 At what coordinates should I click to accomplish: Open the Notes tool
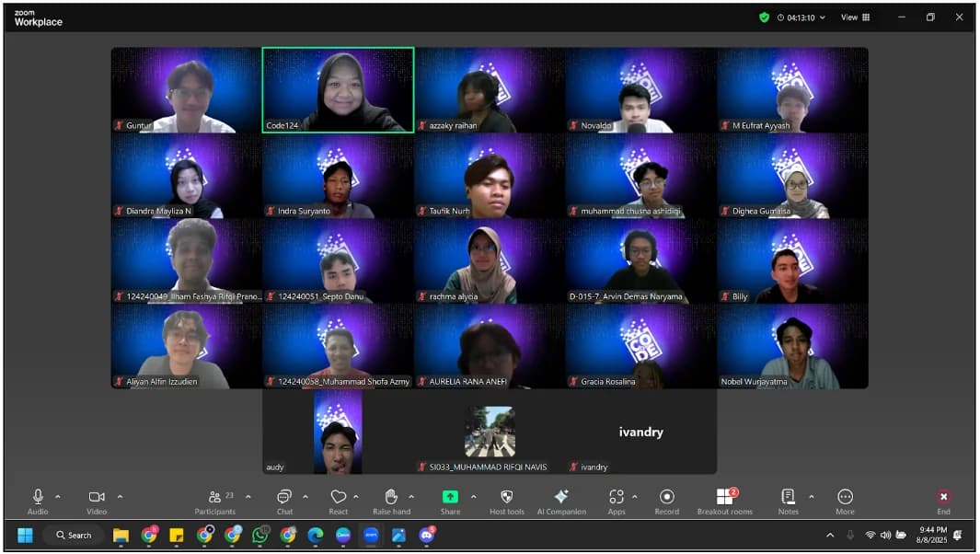coord(788,497)
